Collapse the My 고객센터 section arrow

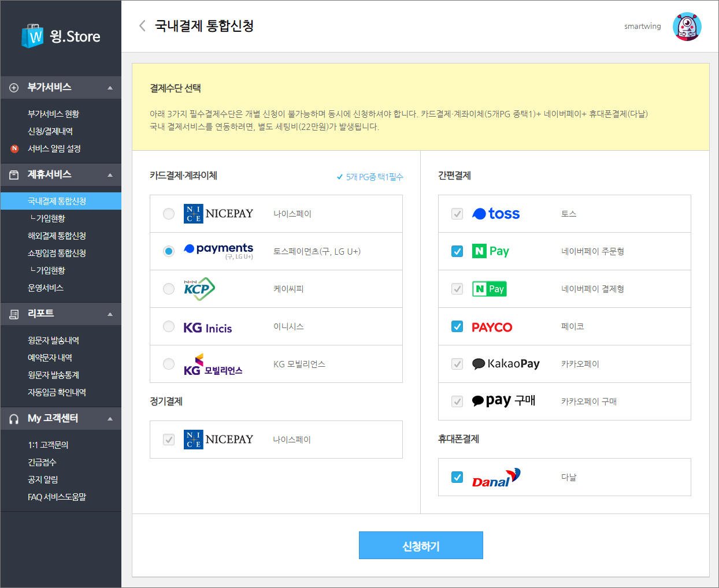pyautogui.click(x=110, y=419)
